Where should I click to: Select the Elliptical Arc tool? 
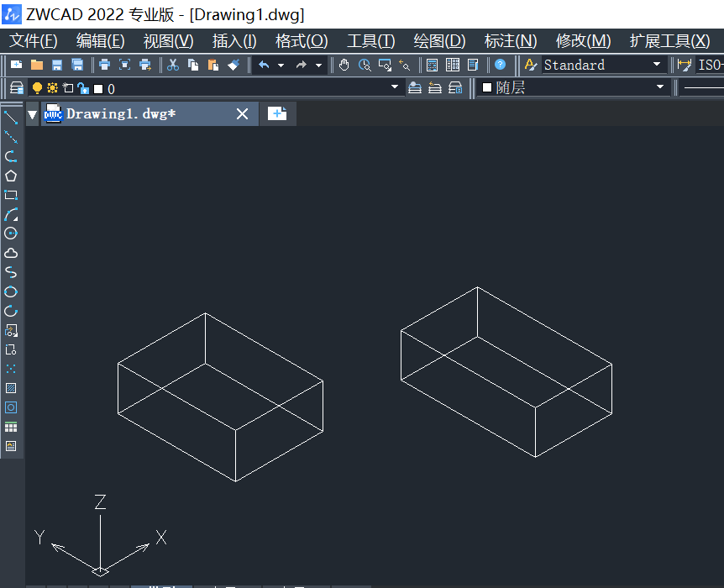(x=11, y=311)
